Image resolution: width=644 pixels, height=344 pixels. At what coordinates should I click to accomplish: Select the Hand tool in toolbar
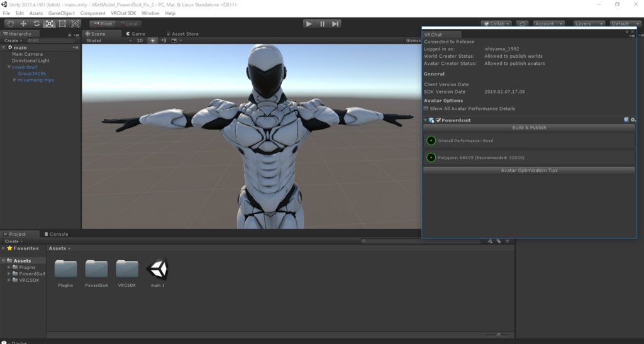tap(10, 24)
